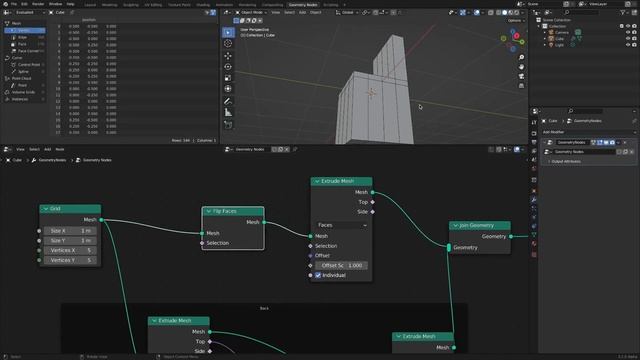Open the Evaluated dropdown in spreadsheet header

(x=29, y=13)
